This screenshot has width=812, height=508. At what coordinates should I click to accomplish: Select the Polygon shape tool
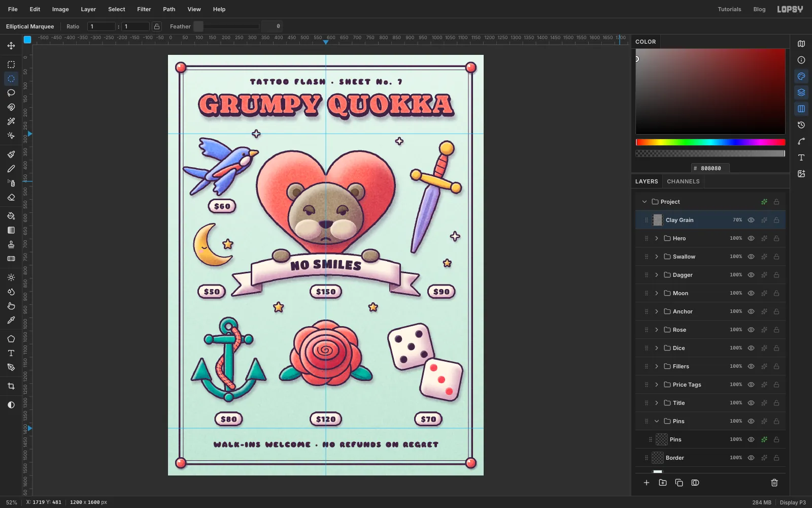[x=11, y=339]
